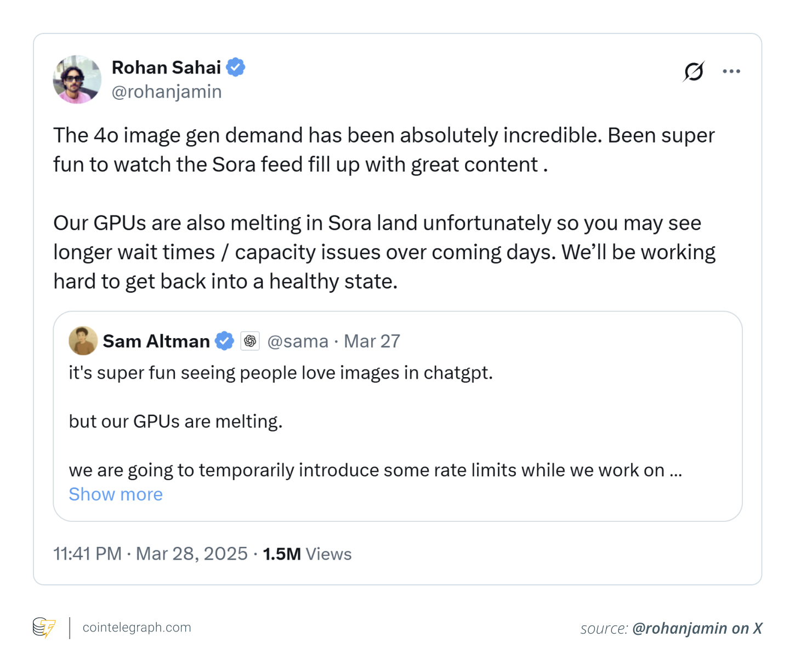Click Sam Altman's blue verified badge
Image resolution: width=795 pixels, height=672 pixels.
pyautogui.click(x=224, y=341)
